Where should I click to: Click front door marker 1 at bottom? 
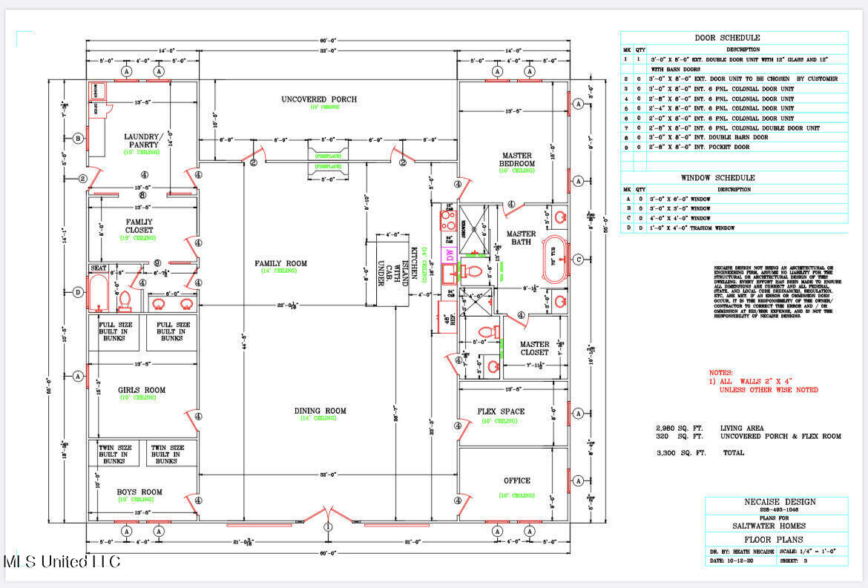point(328,527)
